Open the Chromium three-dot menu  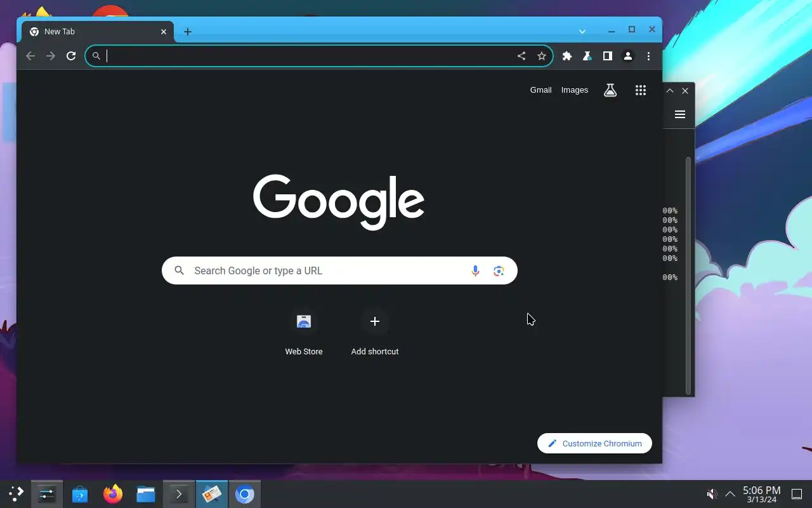(x=648, y=56)
